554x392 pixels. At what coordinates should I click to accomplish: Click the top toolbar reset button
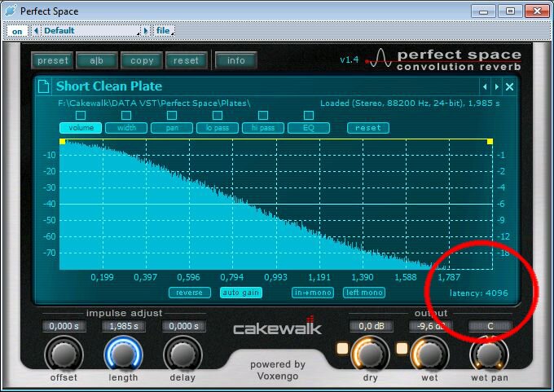pos(187,61)
